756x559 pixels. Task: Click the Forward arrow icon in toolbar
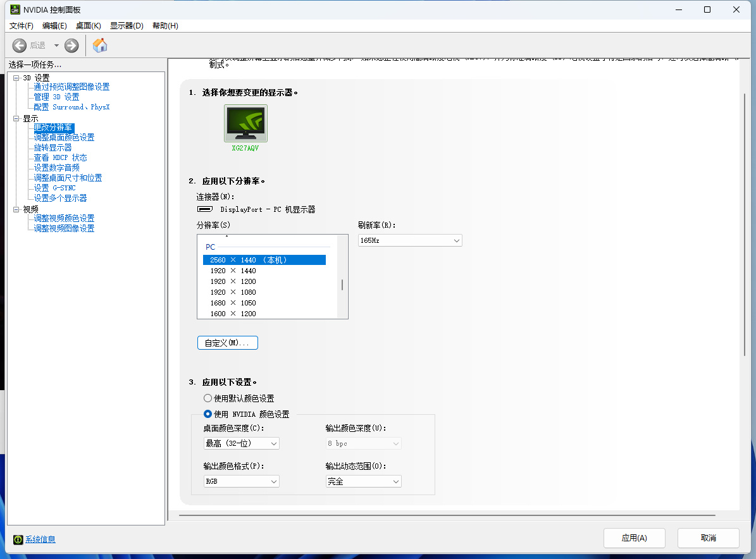(x=71, y=46)
